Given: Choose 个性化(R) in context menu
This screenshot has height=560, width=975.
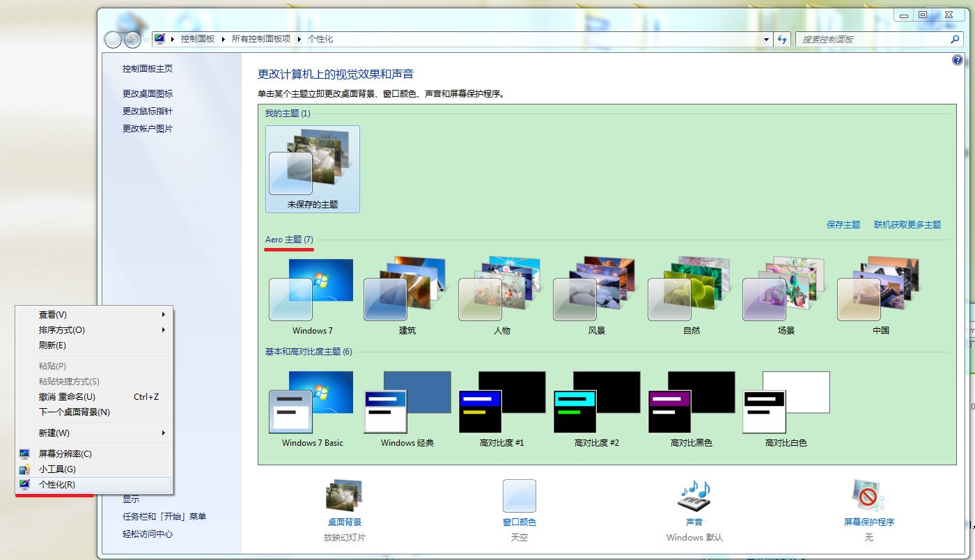Looking at the screenshot, I should (94, 485).
